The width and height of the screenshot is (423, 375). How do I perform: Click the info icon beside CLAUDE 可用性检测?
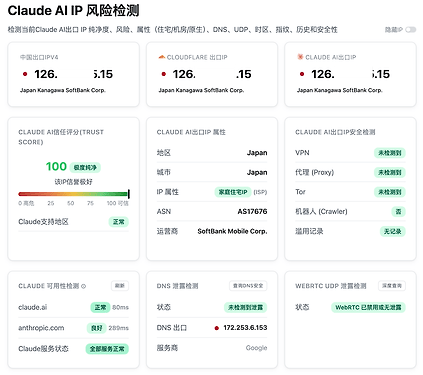click(x=84, y=286)
